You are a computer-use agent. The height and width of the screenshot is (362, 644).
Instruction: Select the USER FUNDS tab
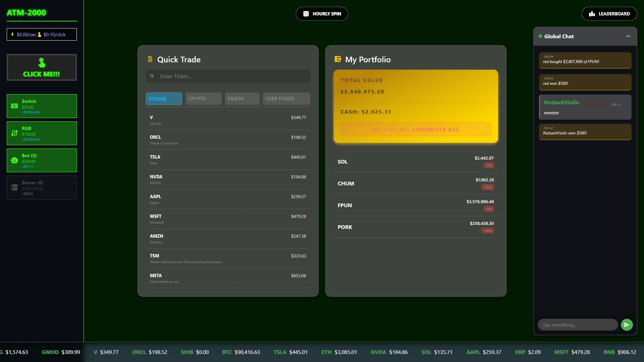(286, 99)
